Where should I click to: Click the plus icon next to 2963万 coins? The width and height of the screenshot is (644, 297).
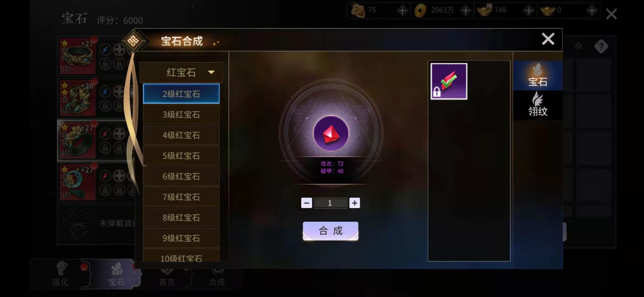pyautogui.click(x=466, y=11)
